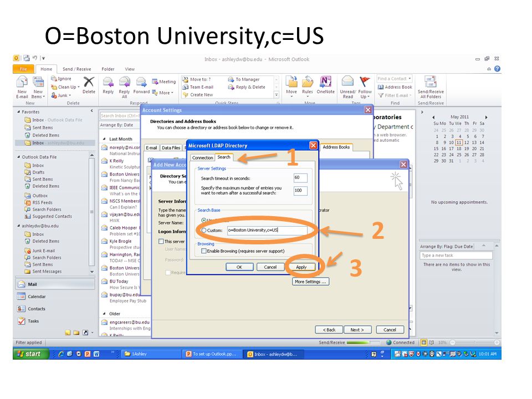Screen dimensions: 532x399
Task: Open the Address Book icon
Action: [x=381, y=87]
